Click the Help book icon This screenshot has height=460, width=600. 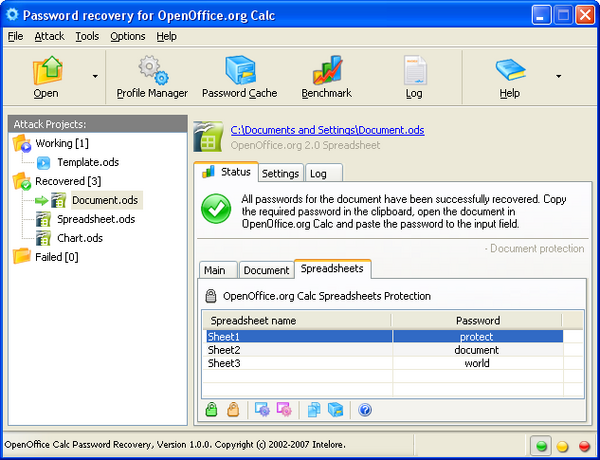coord(510,70)
